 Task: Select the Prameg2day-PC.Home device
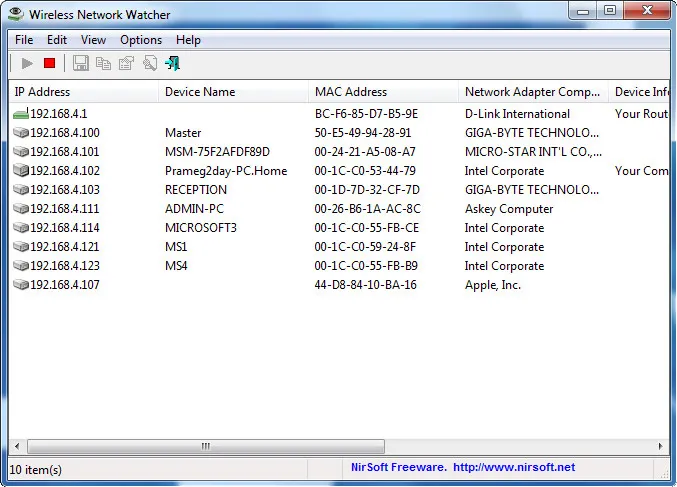click(226, 171)
